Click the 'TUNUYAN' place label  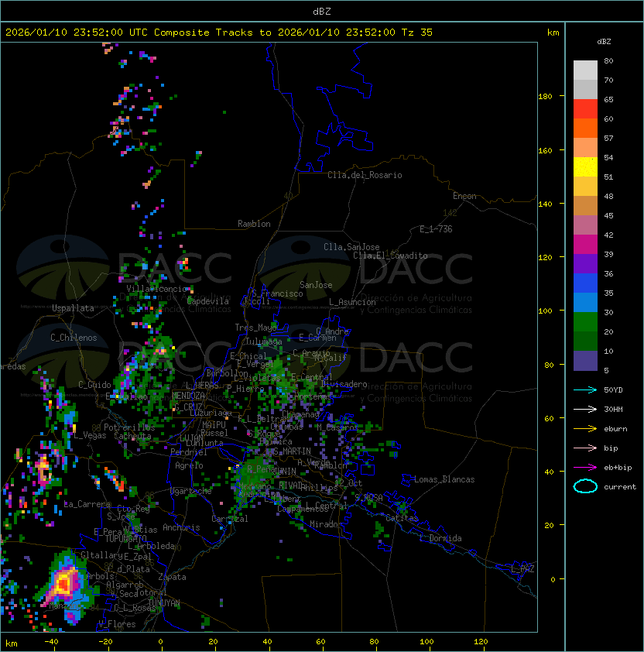[x=164, y=603]
